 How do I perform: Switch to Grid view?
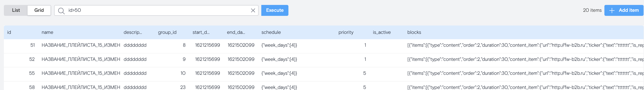click(39, 10)
